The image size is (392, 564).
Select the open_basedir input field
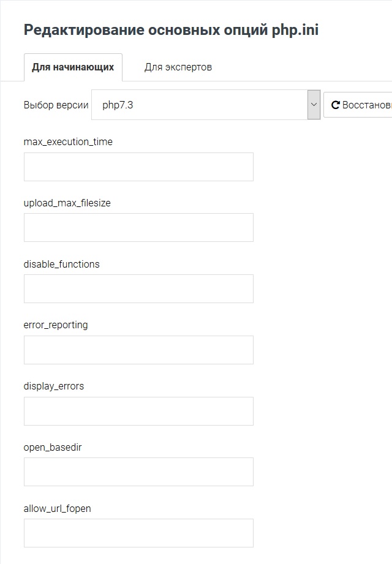[138, 472]
